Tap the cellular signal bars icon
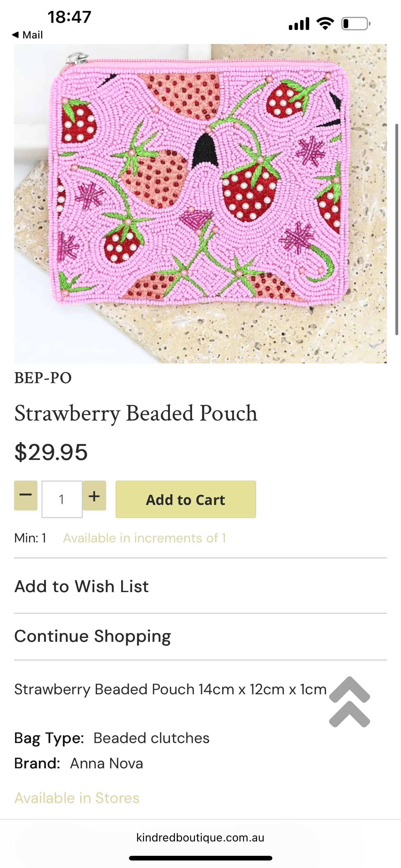 click(299, 24)
